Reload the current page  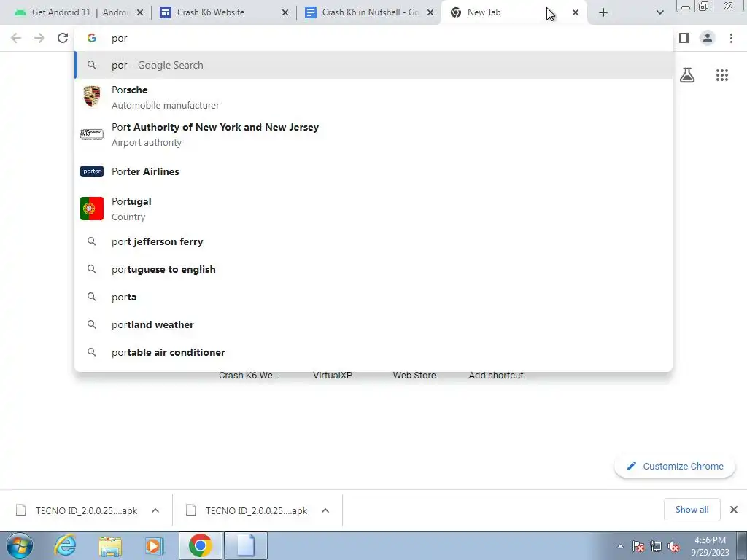63,38
